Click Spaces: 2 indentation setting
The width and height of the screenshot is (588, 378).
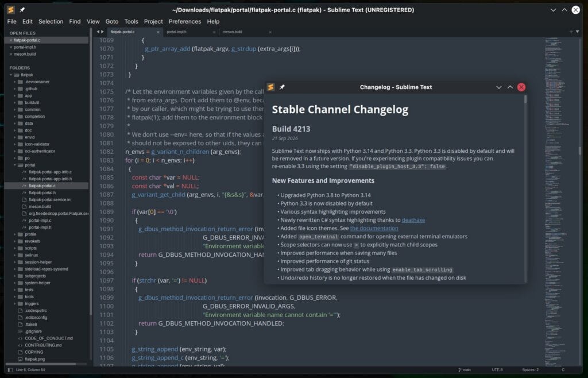point(530,370)
